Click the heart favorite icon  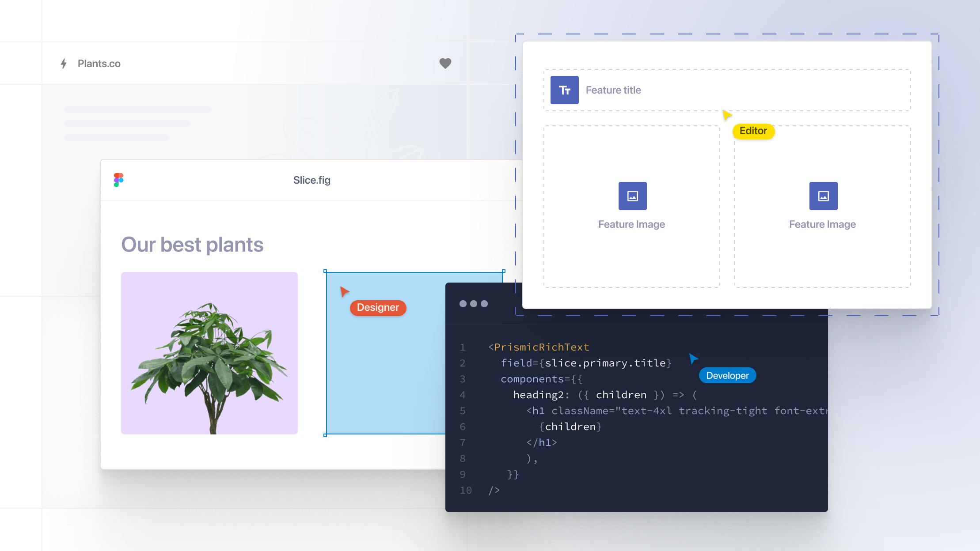[x=444, y=63]
